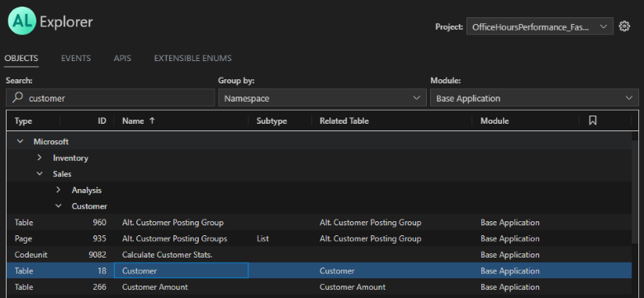Click the 'Page' type cell
Viewport: 644px width, 298px height.
[23, 239]
